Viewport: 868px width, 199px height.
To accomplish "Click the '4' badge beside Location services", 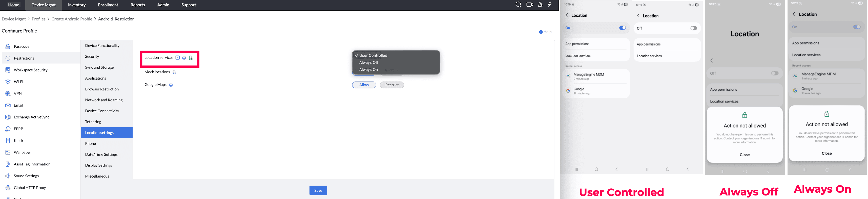I will tap(178, 58).
